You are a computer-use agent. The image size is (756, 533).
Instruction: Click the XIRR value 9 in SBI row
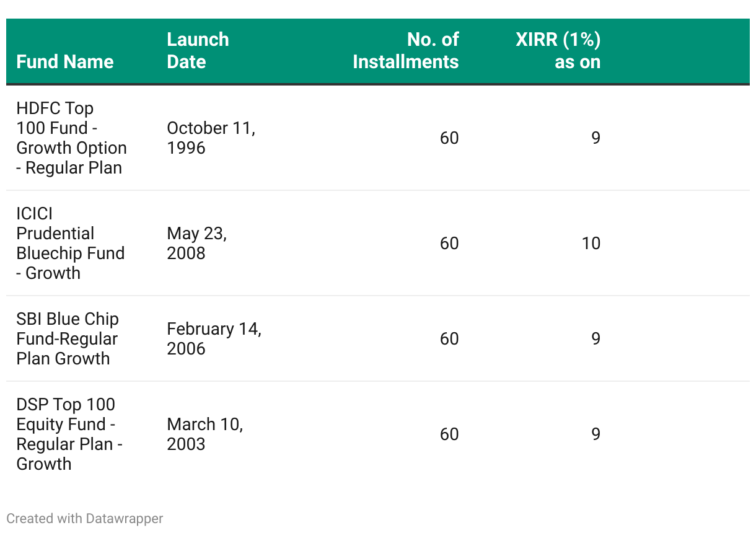click(x=595, y=338)
